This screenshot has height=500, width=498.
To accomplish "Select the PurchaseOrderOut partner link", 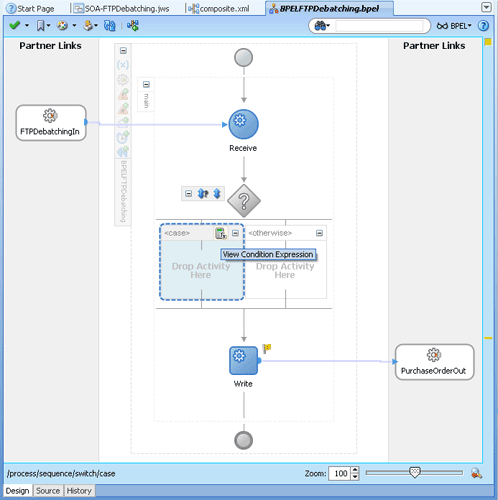I will point(434,362).
